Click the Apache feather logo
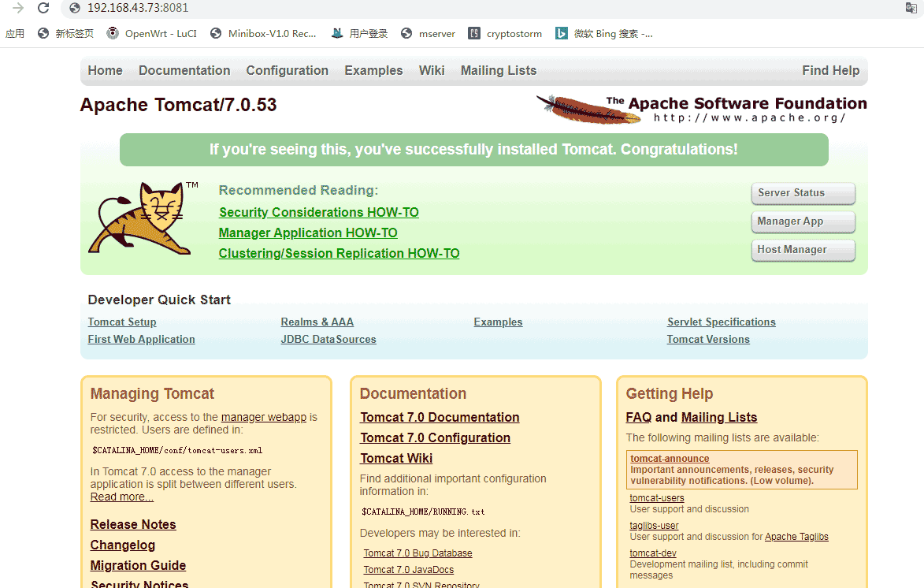Image resolution: width=924 pixels, height=588 pixels. [588, 109]
